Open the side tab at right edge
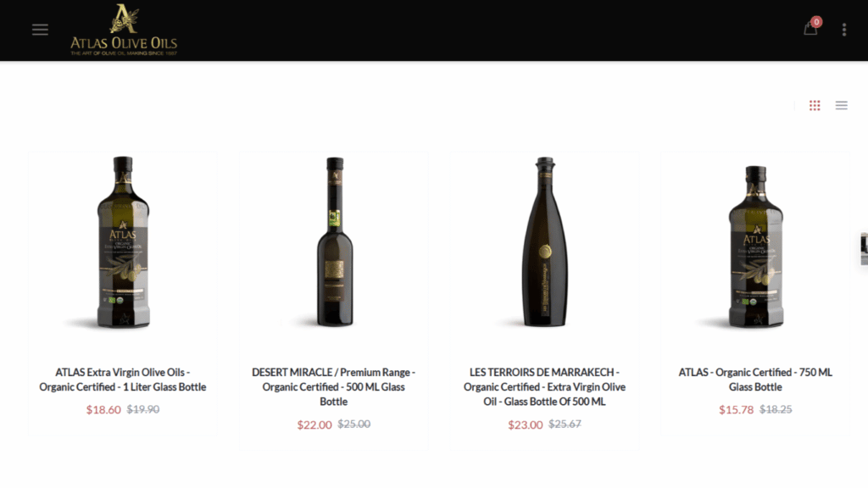The height and width of the screenshot is (488, 868). (864, 249)
